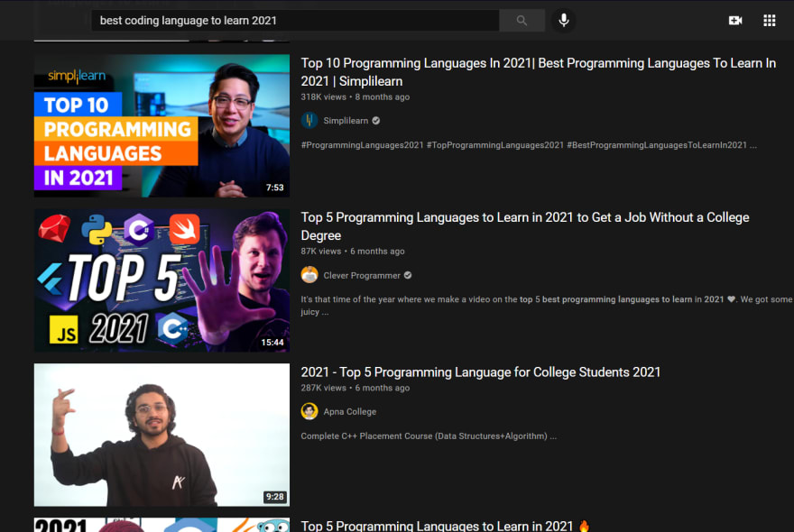Open Apna College channel name link
This screenshot has height=532, width=794.
point(350,411)
